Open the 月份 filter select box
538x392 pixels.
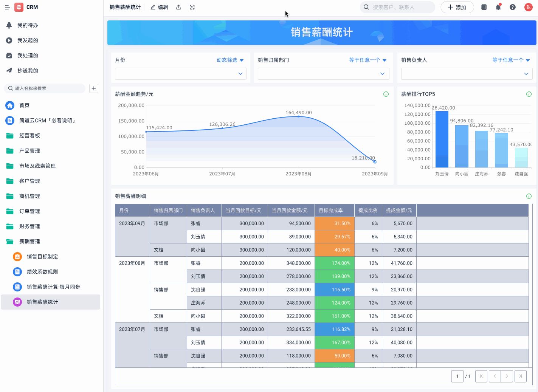(x=181, y=74)
